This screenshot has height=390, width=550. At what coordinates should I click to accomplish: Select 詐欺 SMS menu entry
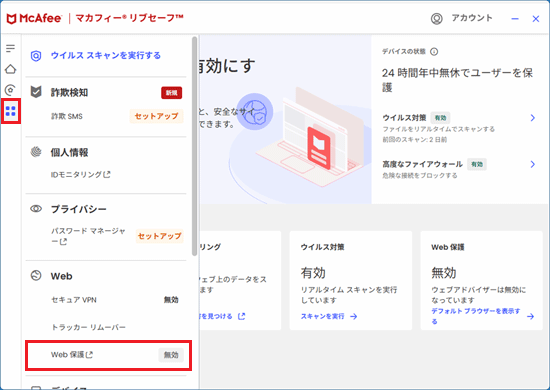click(67, 116)
